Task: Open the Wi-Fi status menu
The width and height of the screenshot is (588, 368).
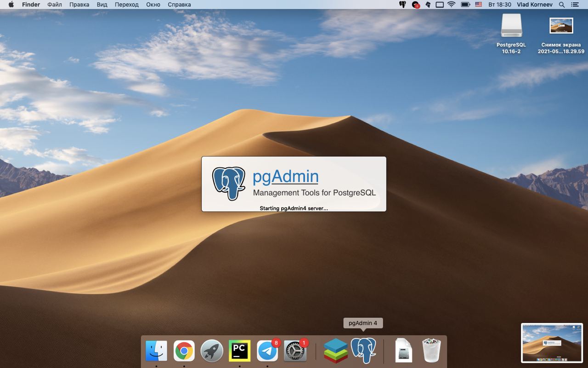Action: 452,5
